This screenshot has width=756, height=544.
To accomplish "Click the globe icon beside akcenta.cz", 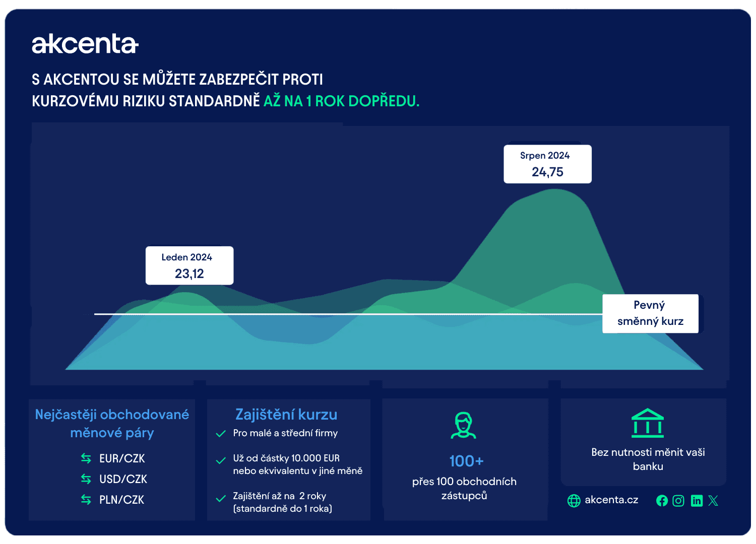I will click(x=574, y=501).
